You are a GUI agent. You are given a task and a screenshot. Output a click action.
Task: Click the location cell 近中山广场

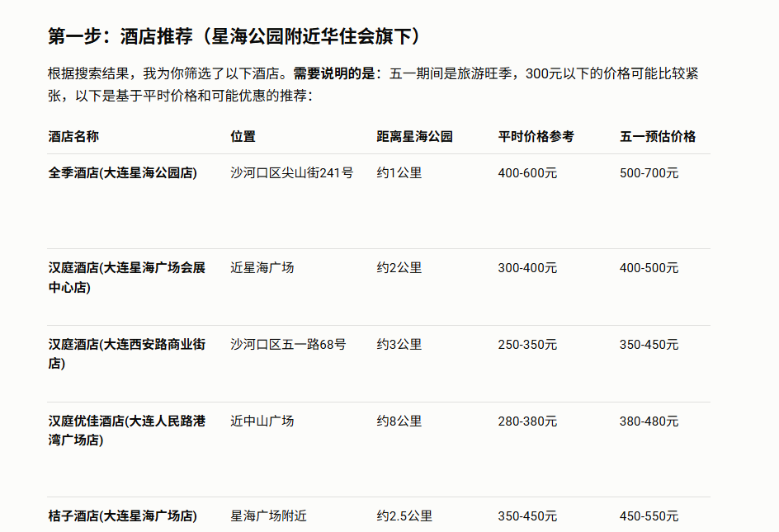tap(262, 421)
